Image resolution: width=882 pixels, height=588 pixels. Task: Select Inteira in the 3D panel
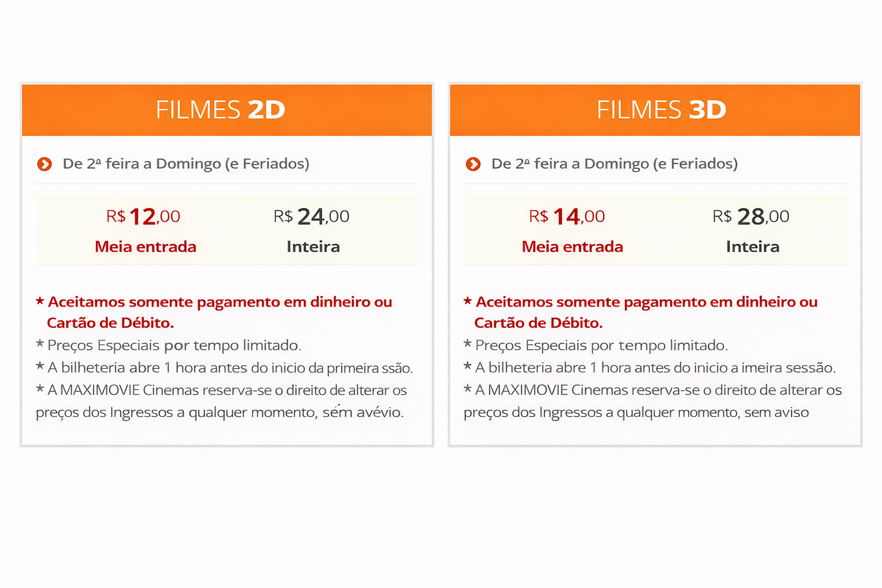pyautogui.click(x=752, y=247)
